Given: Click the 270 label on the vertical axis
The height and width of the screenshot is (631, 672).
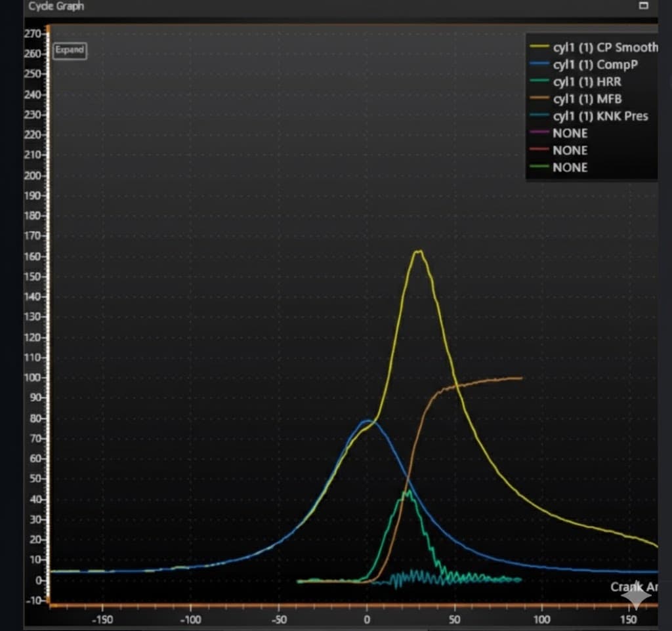Looking at the screenshot, I should pos(33,33).
